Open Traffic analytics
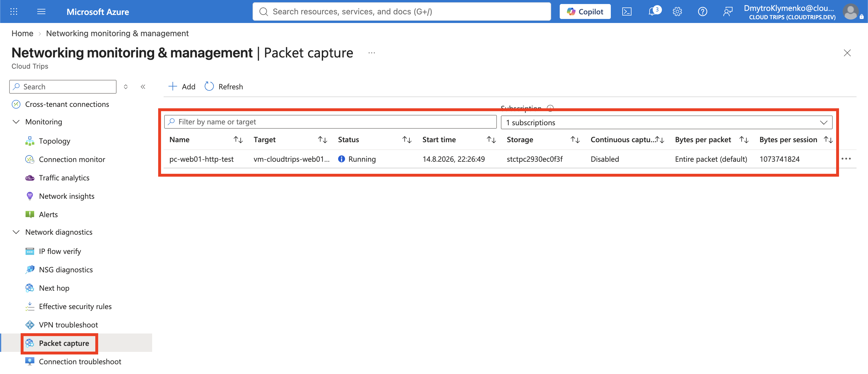The width and height of the screenshot is (868, 374). (x=64, y=178)
